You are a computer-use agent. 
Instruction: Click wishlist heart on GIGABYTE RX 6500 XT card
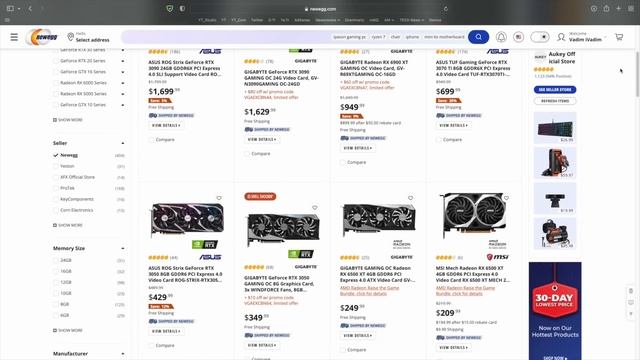click(410, 198)
